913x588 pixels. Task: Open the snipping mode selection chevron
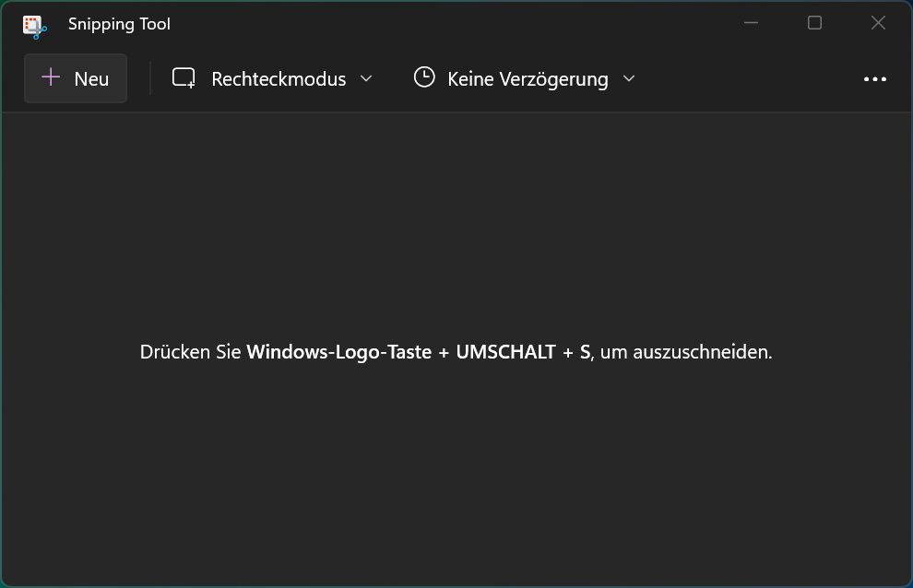[366, 79]
